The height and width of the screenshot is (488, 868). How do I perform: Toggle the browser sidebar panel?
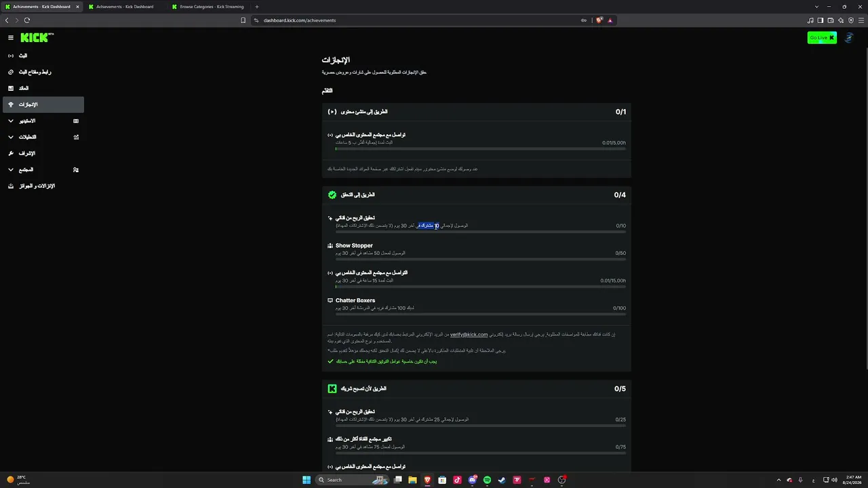821,20
